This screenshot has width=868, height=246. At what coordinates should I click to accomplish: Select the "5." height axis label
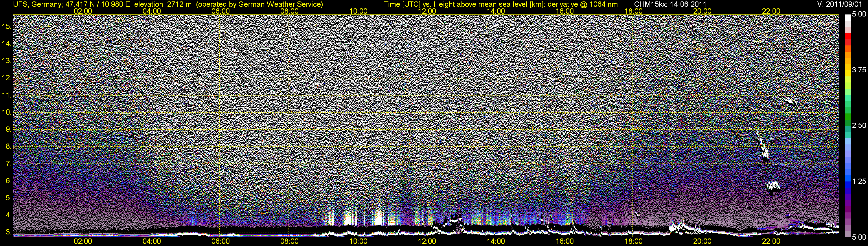coord(8,198)
